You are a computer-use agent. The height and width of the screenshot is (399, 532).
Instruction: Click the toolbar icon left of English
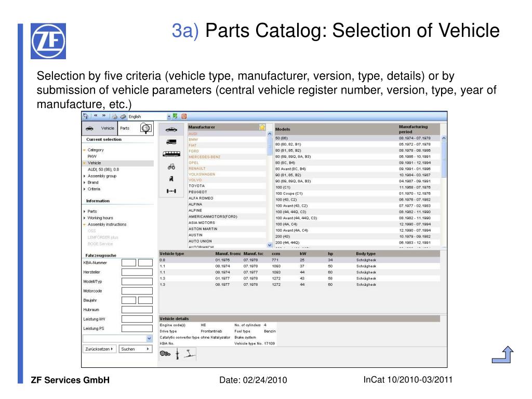pos(123,116)
